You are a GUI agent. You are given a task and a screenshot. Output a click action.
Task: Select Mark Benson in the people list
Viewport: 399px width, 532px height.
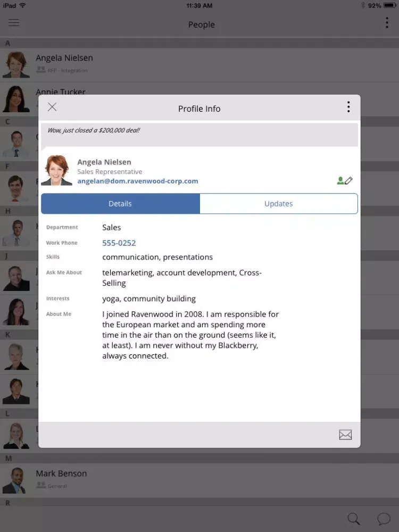click(x=61, y=473)
